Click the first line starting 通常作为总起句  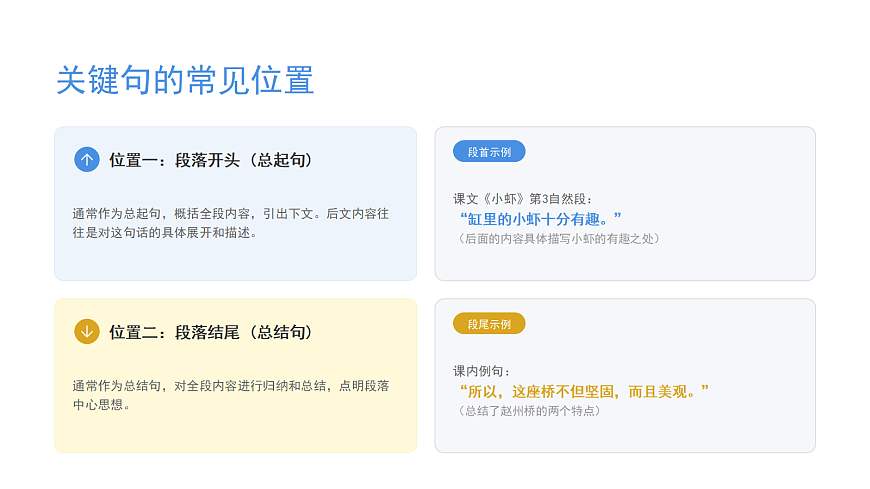230,213
